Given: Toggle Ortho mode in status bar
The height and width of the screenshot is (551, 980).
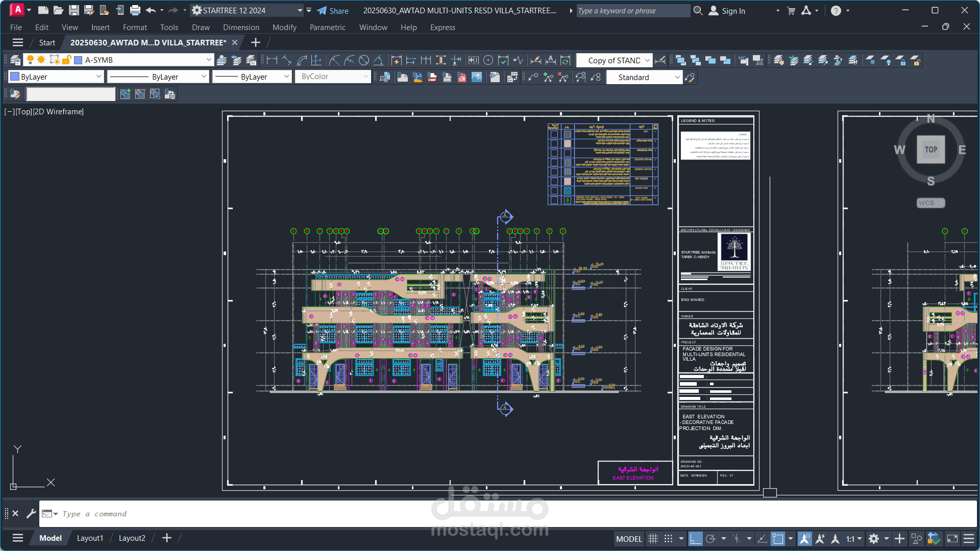Looking at the screenshot, I should tap(695, 539).
